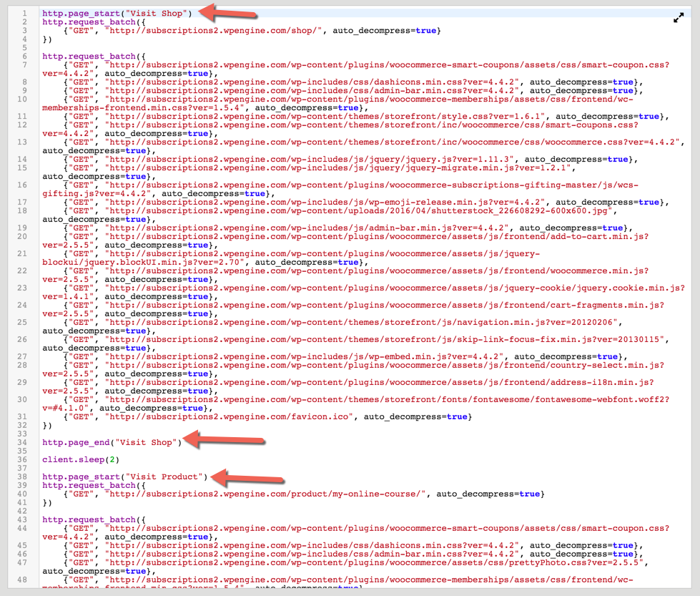Click the client.sleep(2) line

tap(79, 459)
